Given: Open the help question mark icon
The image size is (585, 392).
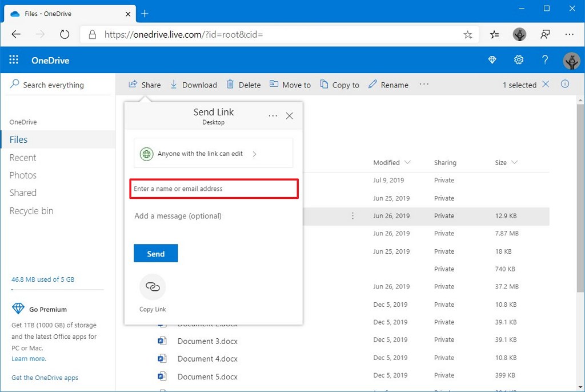Looking at the screenshot, I should pyautogui.click(x=545, y=60).
